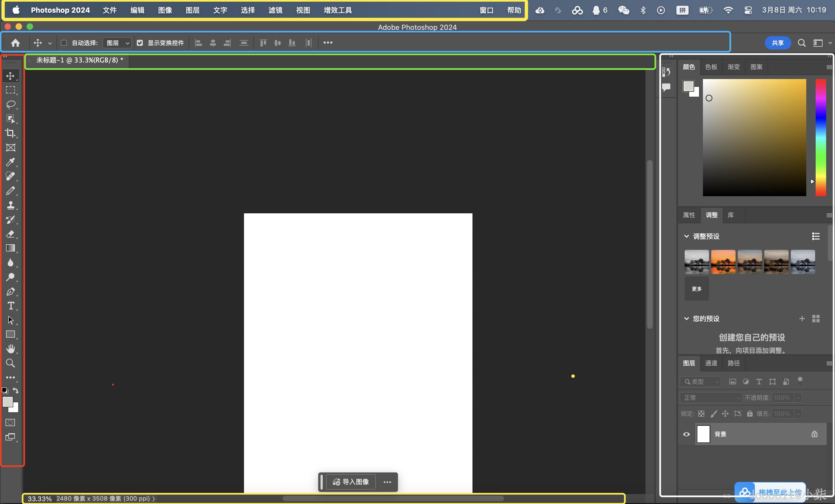Image resolution: width=835 pixels, height=504 pixels.
Task: Switch to the 通道 tab
Action: (x=711, y=363)
